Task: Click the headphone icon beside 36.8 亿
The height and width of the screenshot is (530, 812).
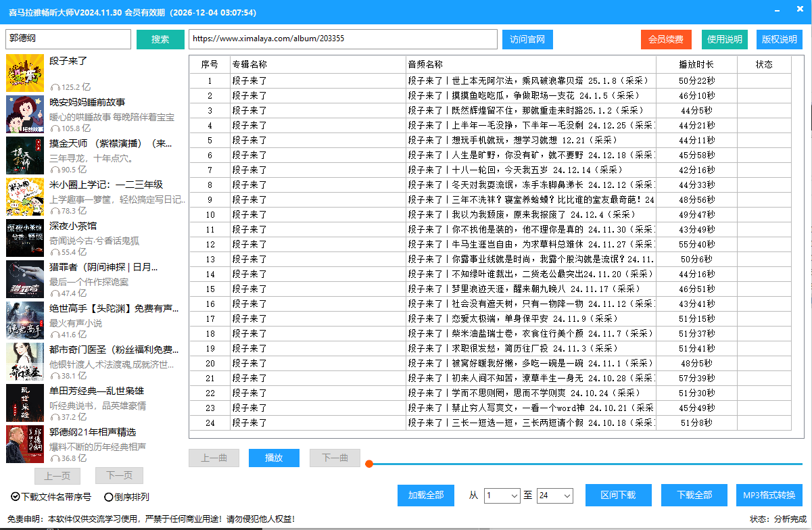Action: click(55, 459)
